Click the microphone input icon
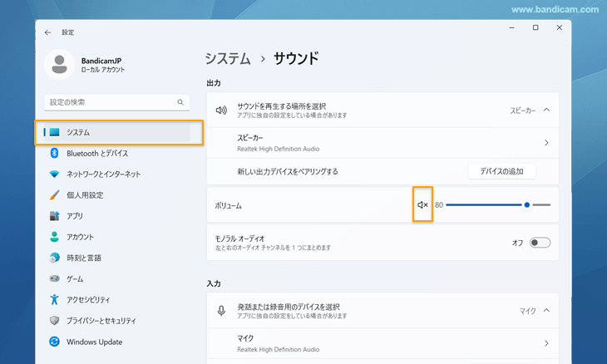This screenshot has height=364, width=607. (221, 311)
